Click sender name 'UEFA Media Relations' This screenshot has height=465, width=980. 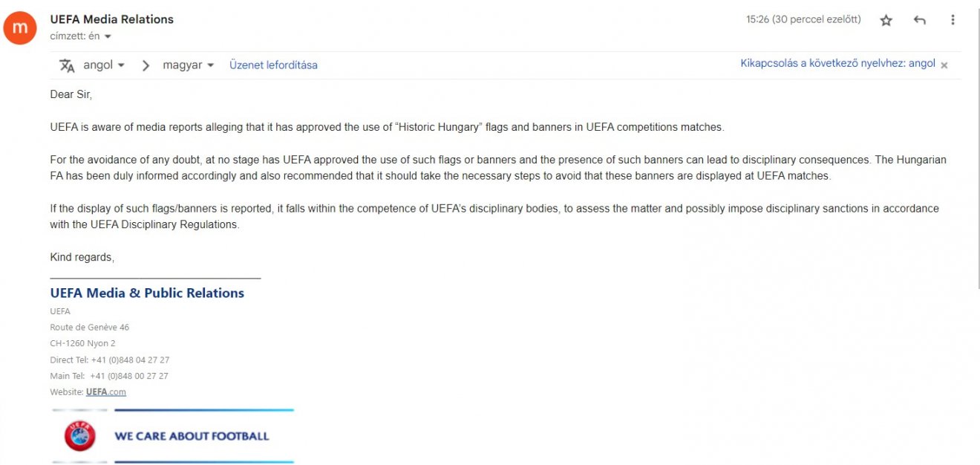tap(112, 19)
